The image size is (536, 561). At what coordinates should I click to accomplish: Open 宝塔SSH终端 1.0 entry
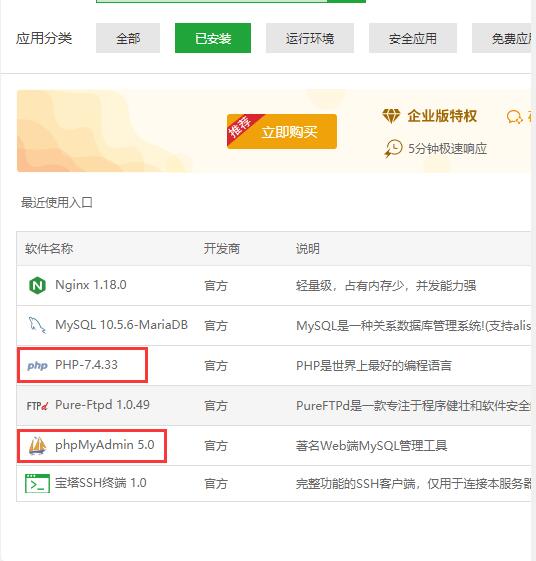pos(101,483)
